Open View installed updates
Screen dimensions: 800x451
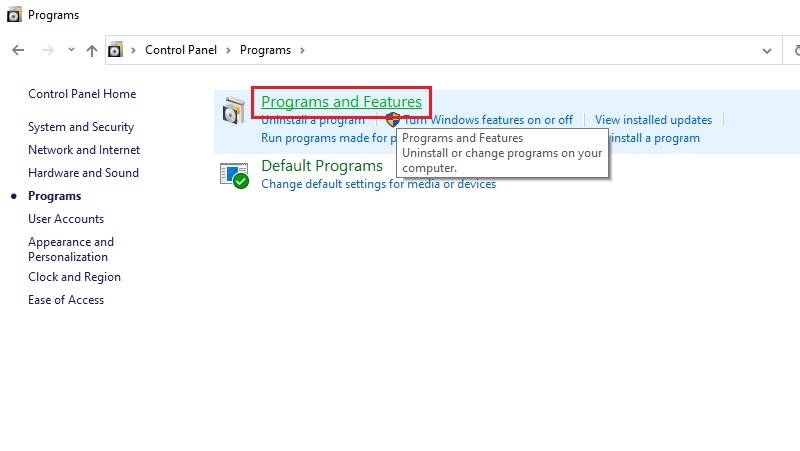[653, 120]
